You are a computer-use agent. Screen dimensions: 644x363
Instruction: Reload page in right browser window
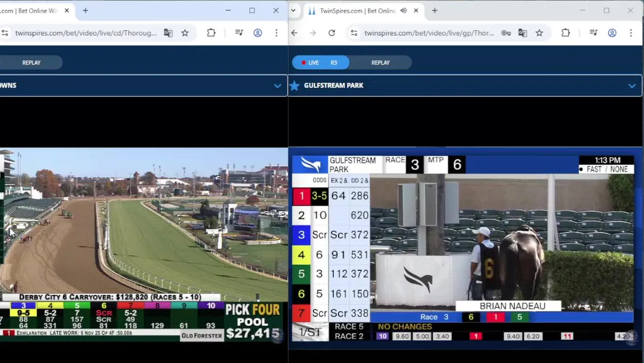point(332,33)
